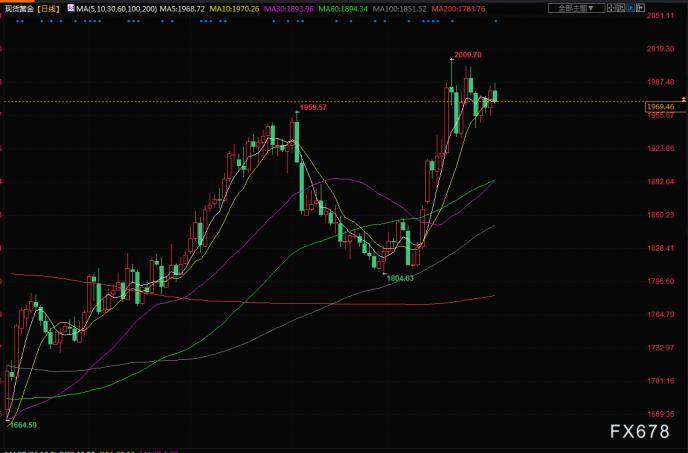
Task: Select the MA10 yellow indicator label
Action: click(236, 7)
